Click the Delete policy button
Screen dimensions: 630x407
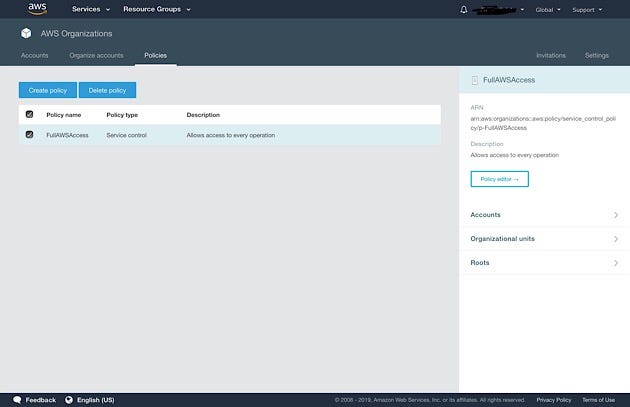point(107,90)
